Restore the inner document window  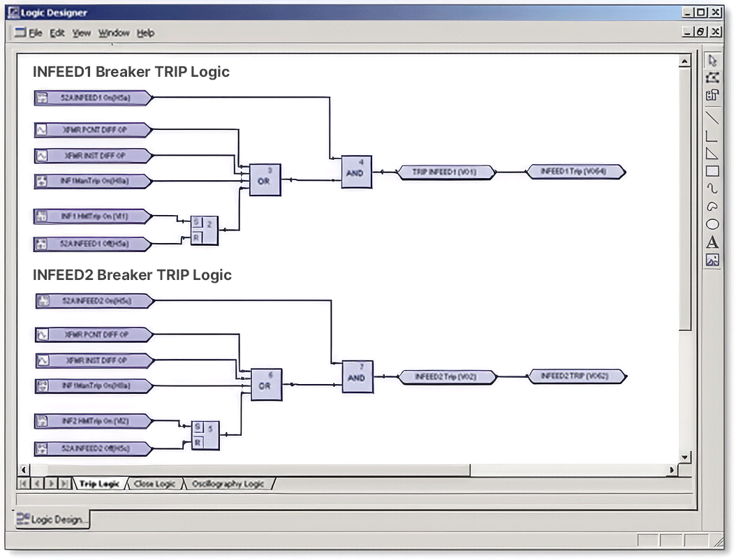coord(700,31)
